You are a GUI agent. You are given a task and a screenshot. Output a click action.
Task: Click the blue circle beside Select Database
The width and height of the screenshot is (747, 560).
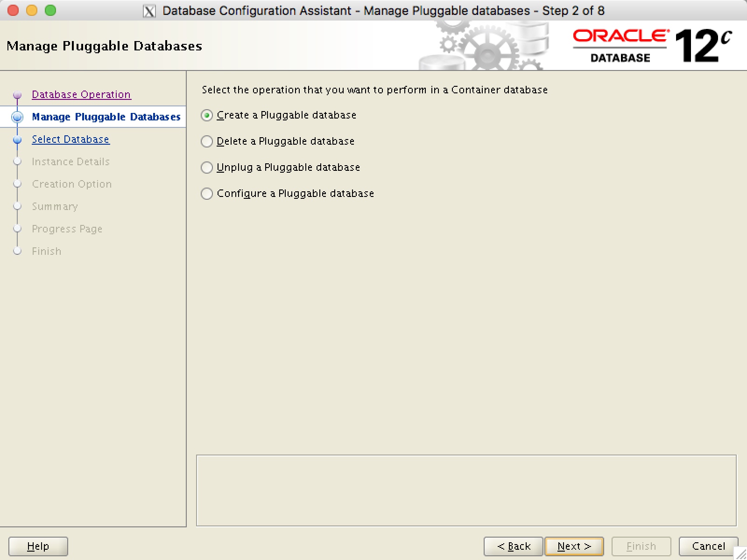click(18, 139)
